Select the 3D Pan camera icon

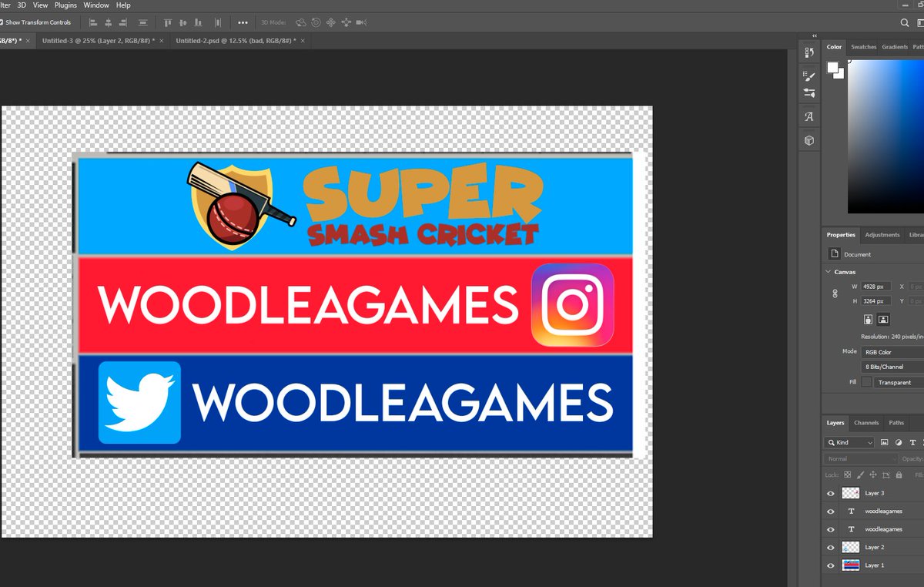pos(331,22)
